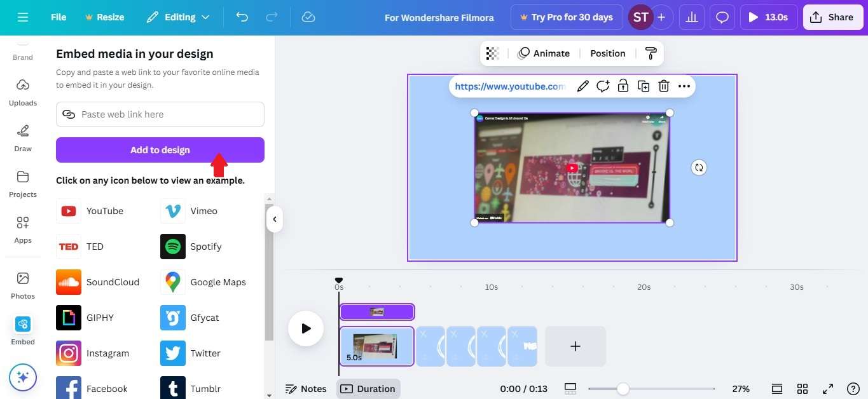
Task: View the GIPHY embed example
Action: tap(85, 318)
